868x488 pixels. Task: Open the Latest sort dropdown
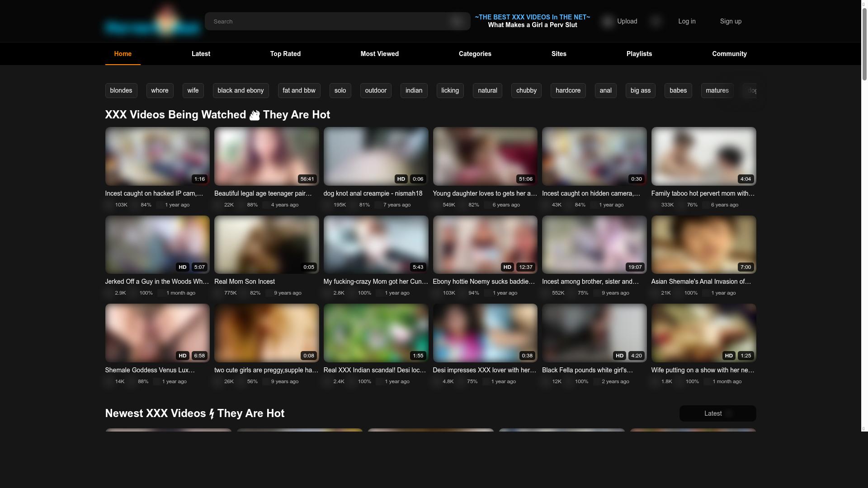tap(717, 413)
